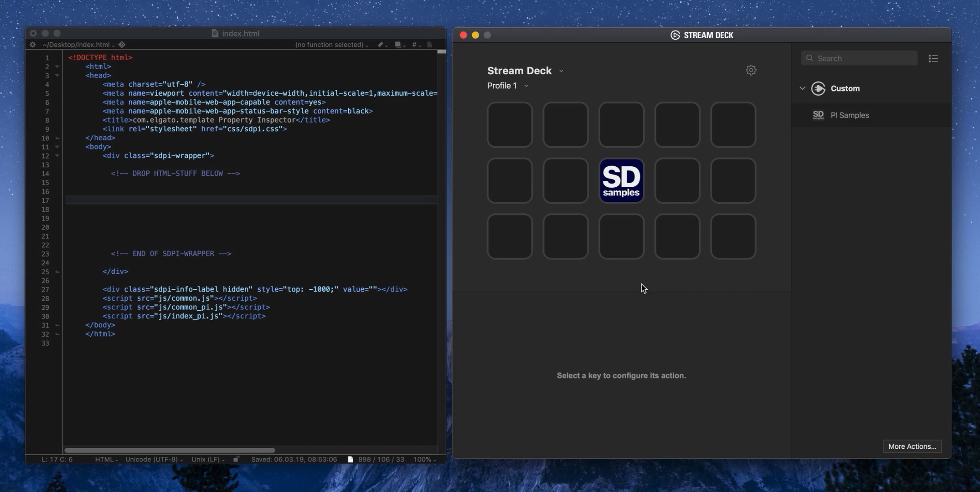Click the document icon at editor toolbar end
Image resolution: width=980 pixels, height=492 pixels.
[429, 45]
